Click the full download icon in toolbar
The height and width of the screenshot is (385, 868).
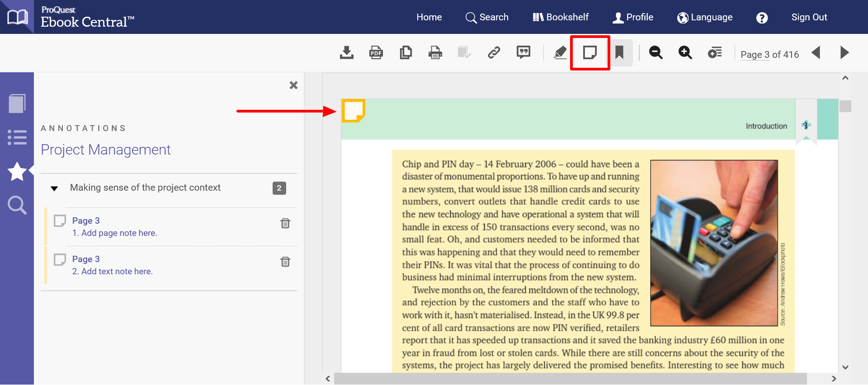pyautogui.click(x=347, y=53)
